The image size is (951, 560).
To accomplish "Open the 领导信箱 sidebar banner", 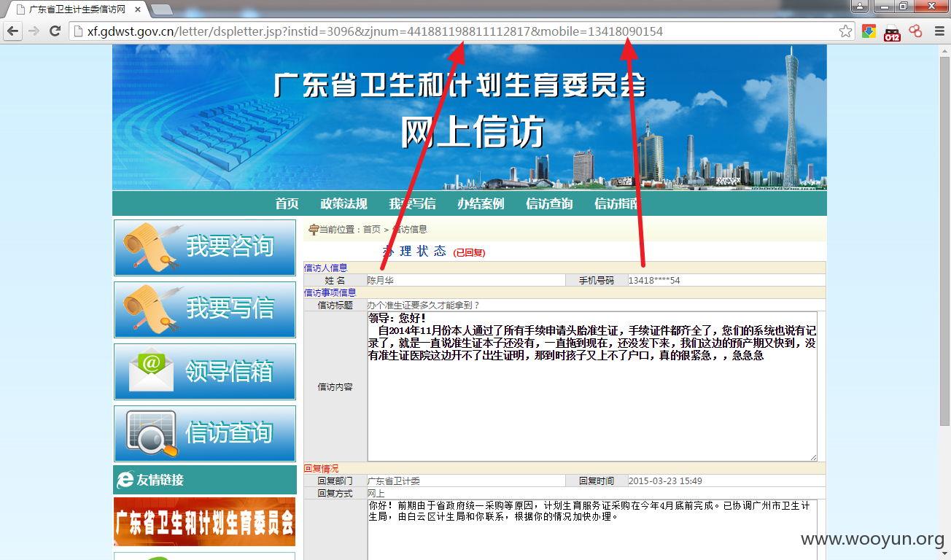I will 205,372.
